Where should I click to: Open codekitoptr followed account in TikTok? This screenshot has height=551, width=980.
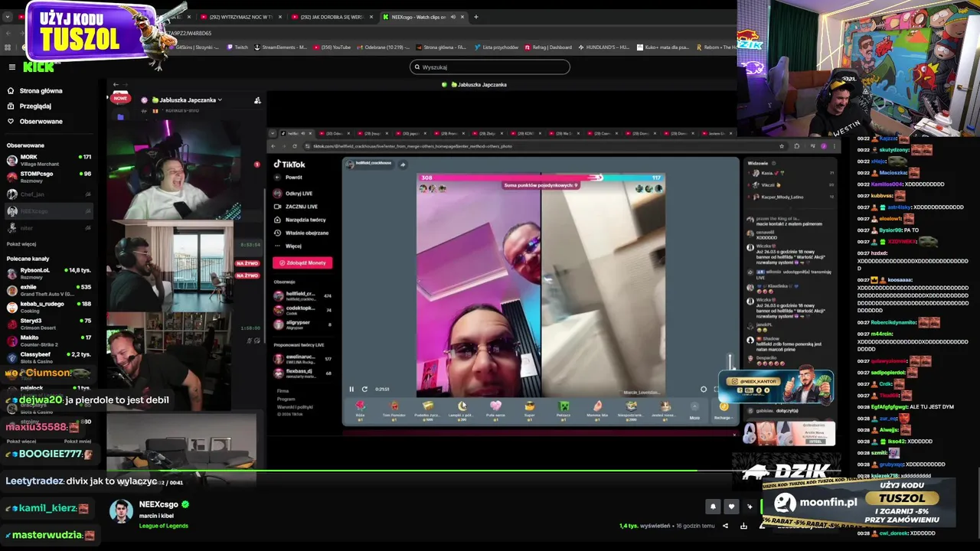tap(302, 310)
